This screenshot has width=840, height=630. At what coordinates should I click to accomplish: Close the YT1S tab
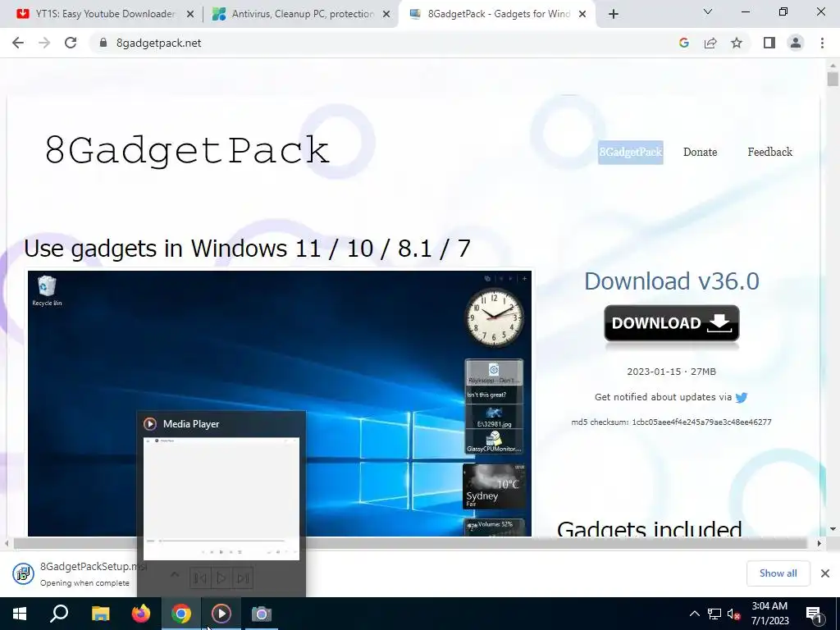pos(190,15)
